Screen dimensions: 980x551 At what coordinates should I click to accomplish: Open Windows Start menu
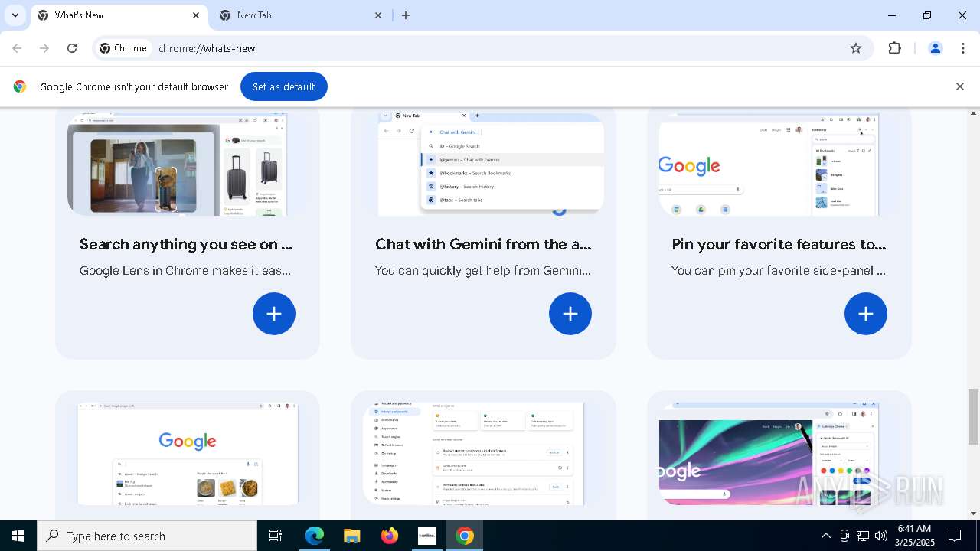point(18,536)
